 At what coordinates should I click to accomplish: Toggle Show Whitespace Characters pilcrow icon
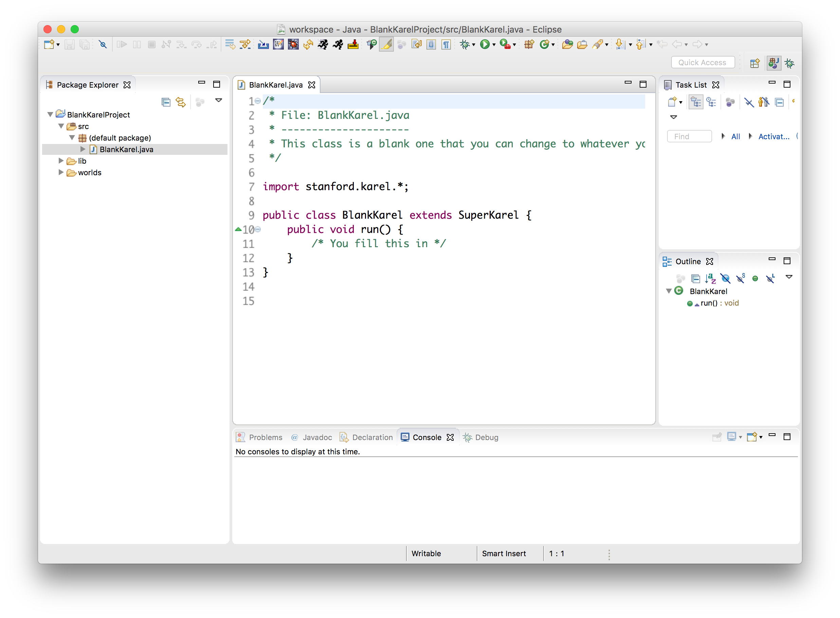tap(446, 44)
